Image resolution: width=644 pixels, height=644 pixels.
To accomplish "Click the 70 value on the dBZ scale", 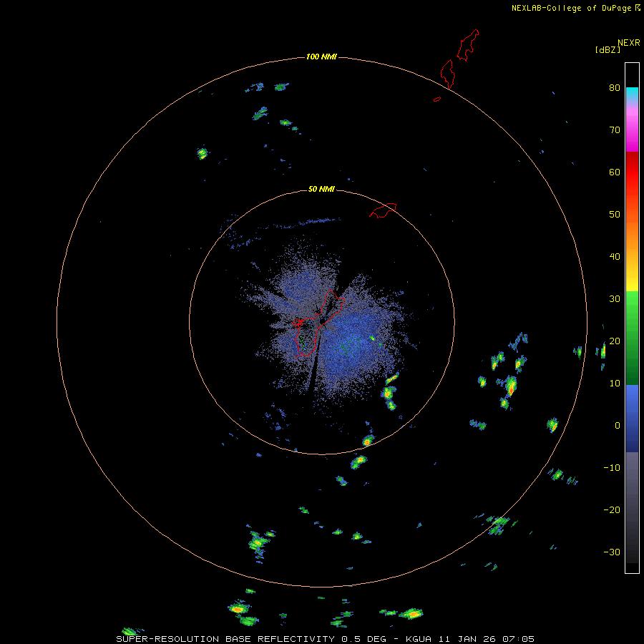I will point(615,130).
